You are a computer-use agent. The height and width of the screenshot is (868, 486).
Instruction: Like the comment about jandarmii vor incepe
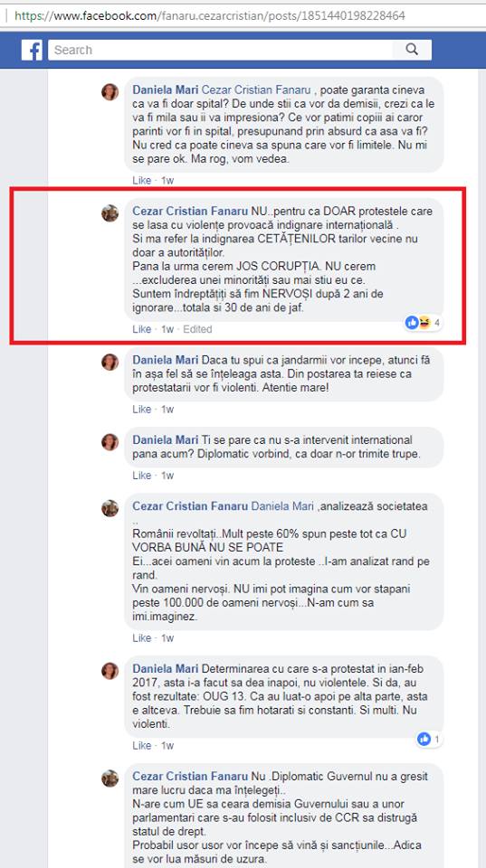click(141, 409)
